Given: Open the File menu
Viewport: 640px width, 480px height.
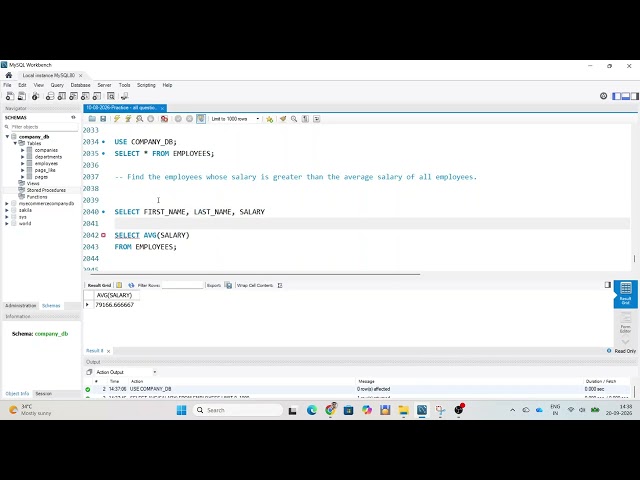Looking at the screenshot, I should (x=7, y=85).
